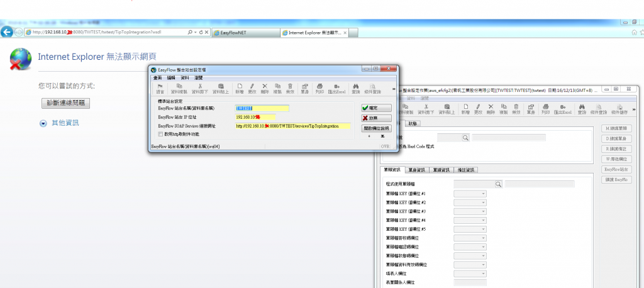Switch to 單據資訊 tab

tap(441, 170)
